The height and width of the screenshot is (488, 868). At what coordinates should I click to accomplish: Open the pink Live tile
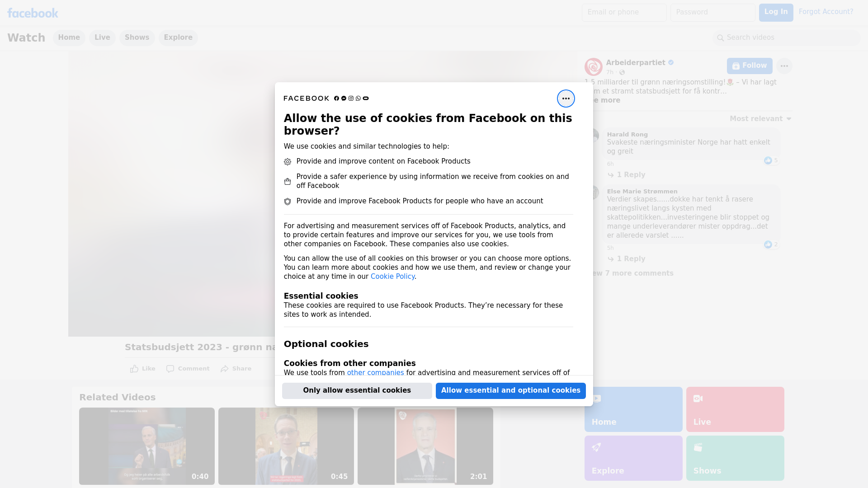pyautogui.click(x=735, y=409)
